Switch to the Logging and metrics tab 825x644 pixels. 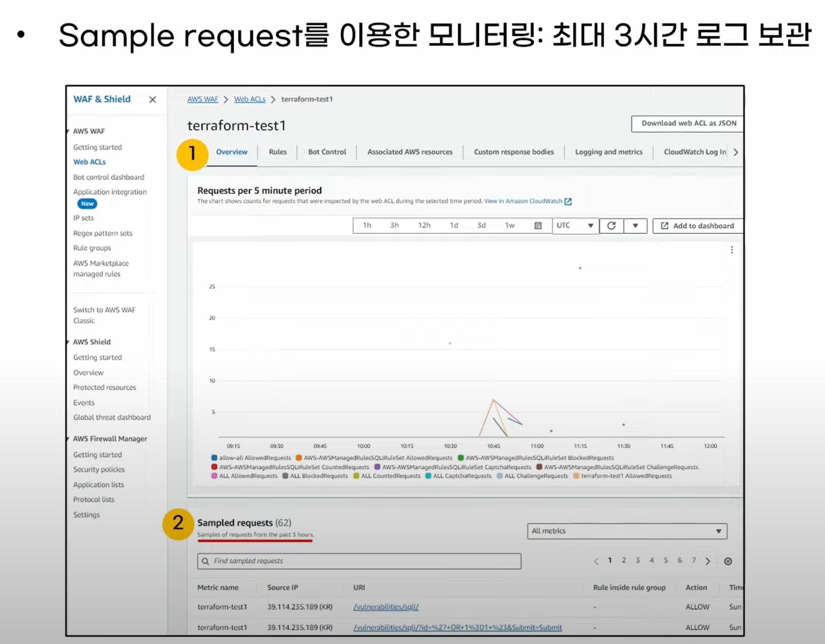609,152
